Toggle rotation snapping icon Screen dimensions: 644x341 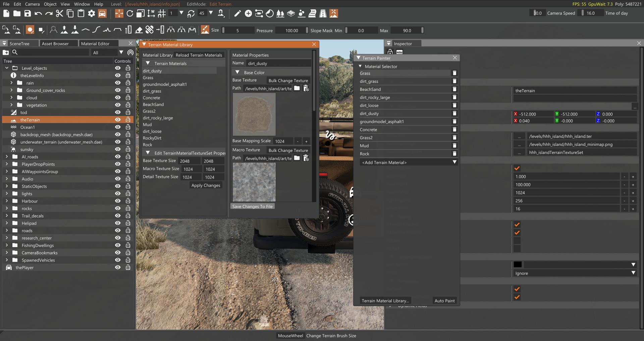pyautogui.click(x=191, y=13)
